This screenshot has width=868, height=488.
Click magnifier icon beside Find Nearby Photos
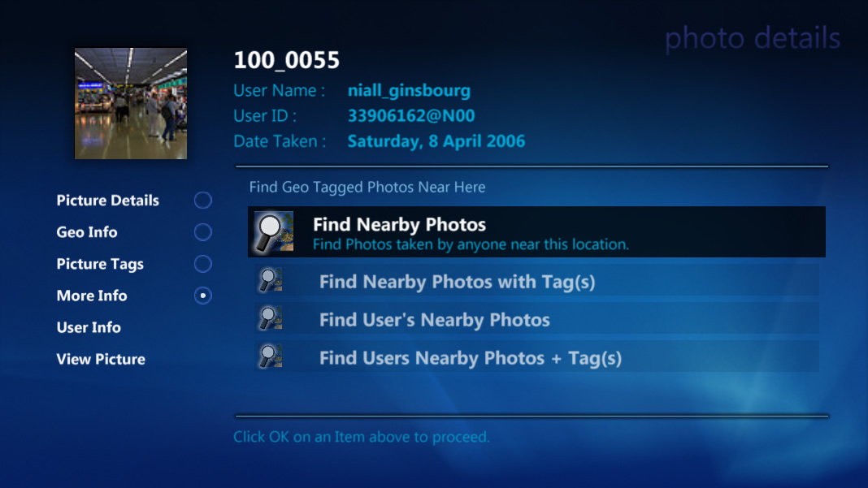(274, 232)
